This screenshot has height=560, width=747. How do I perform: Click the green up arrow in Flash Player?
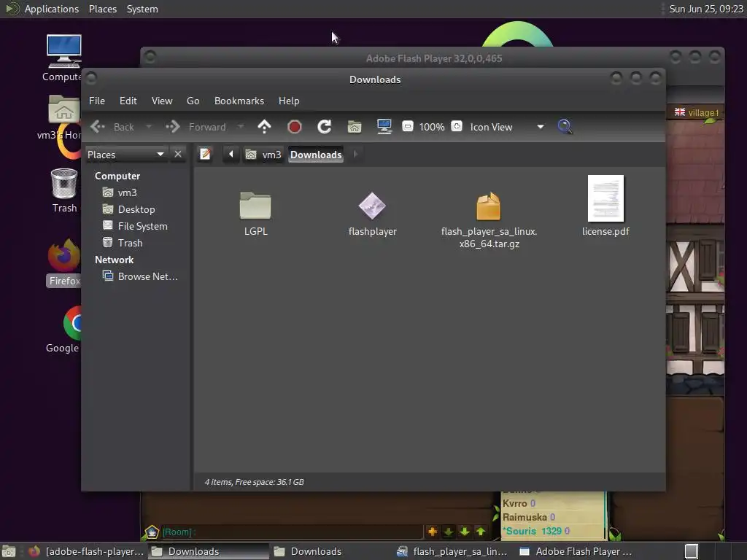[481, 532]
